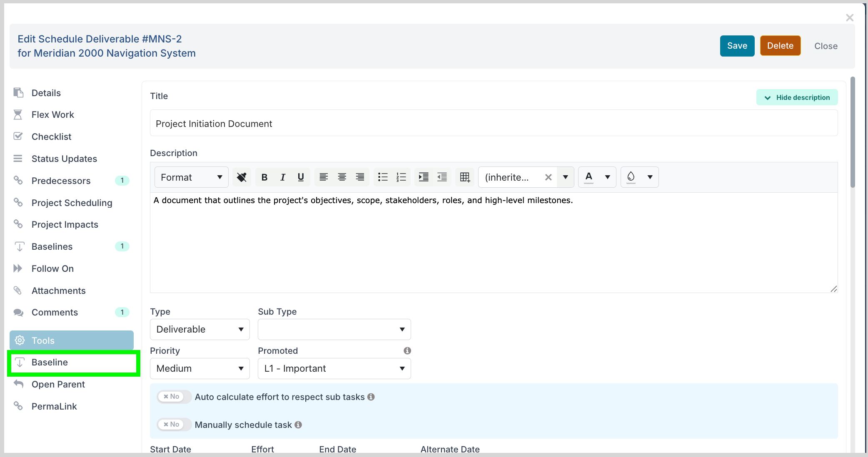Toggle Auto calculate effort switch
Image resolution: width=868 pixels, height=457 pixels.
coord(172,397)
